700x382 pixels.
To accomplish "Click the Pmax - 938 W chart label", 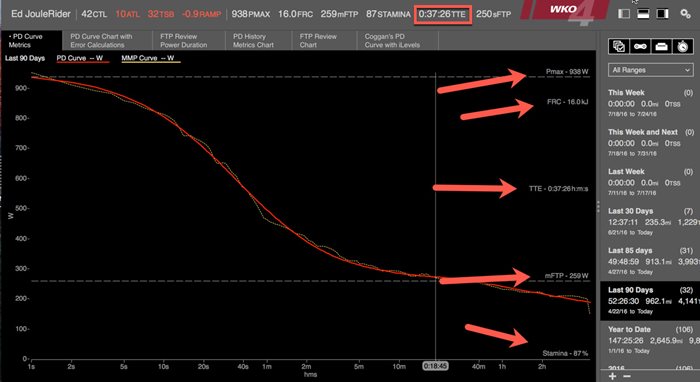I will 567,71.
